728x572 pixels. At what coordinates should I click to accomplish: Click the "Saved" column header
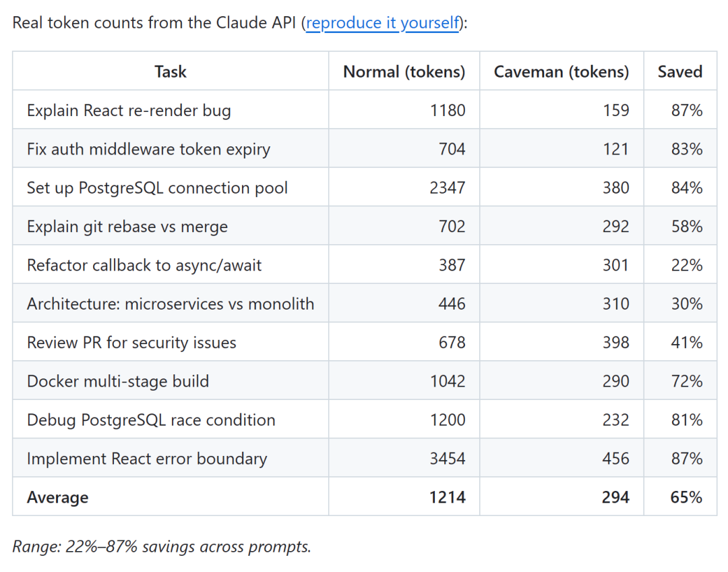click(679, 71)
